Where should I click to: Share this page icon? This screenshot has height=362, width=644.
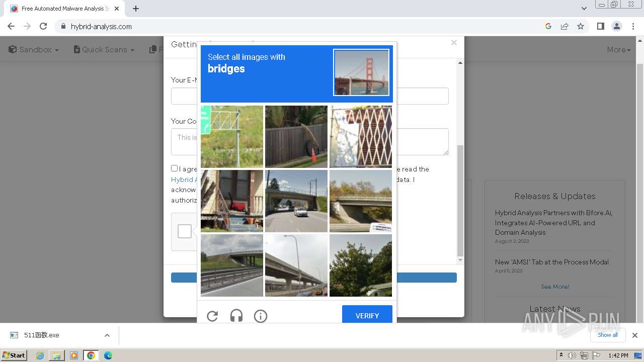pos(565,26)
